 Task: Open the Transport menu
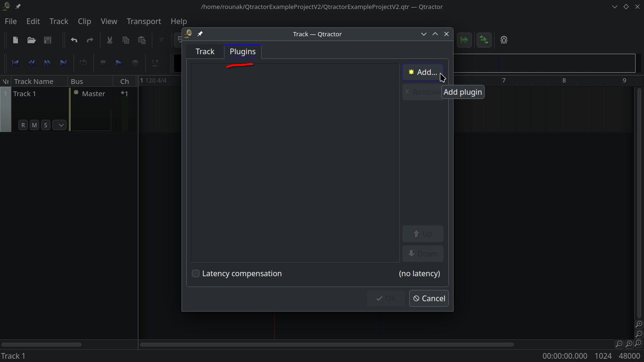[x=144, y=21]
